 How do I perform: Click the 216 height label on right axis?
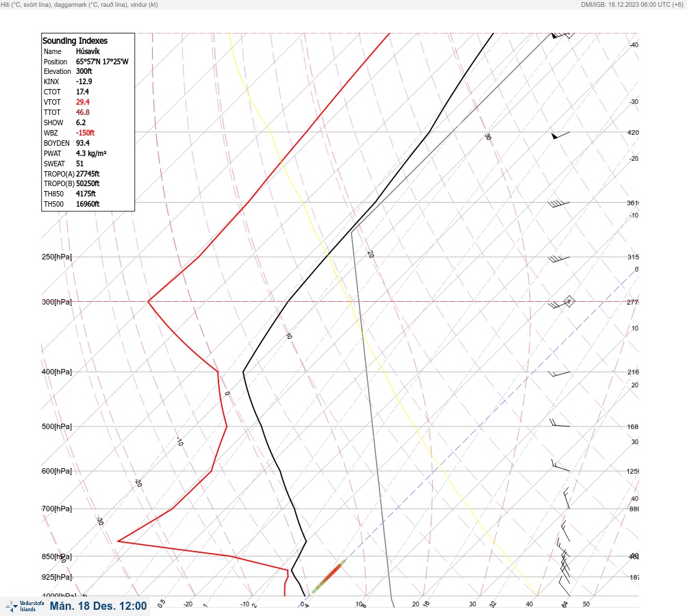[633, 372]
